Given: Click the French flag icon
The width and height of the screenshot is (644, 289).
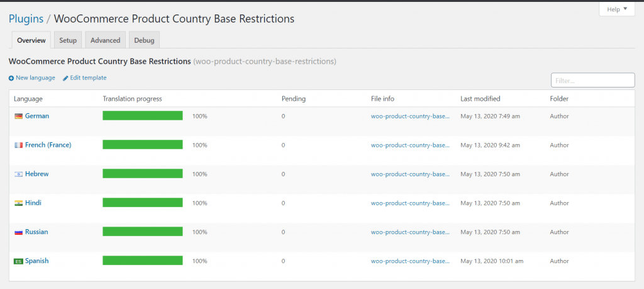Looking at the screenshot, I should point(19,145).
